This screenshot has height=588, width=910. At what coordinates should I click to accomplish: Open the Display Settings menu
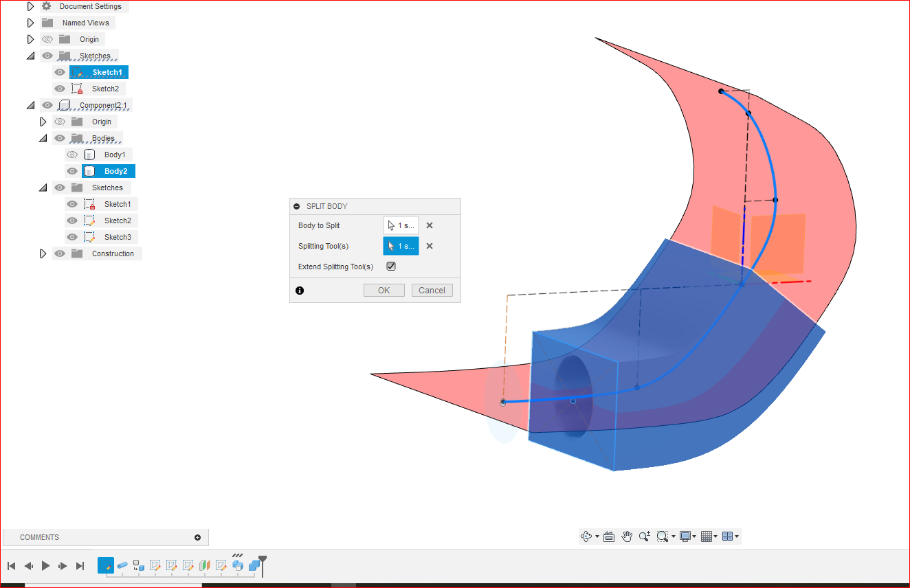[x=686, y=536]
